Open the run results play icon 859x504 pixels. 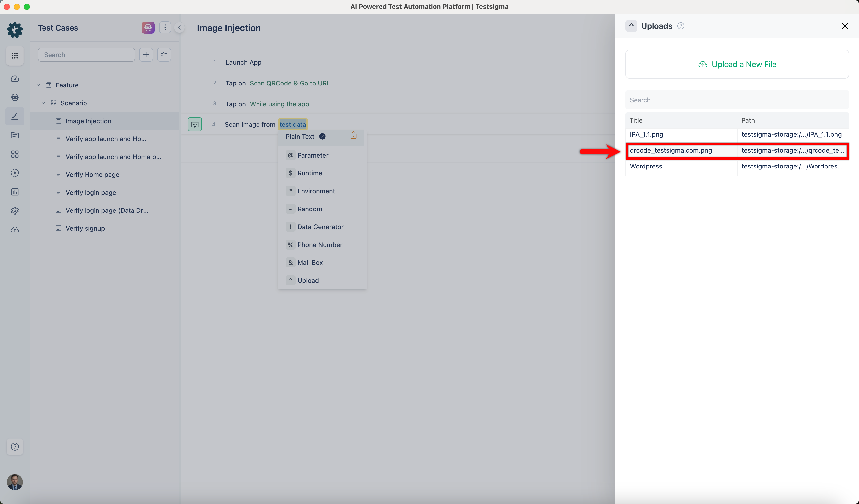pos(15,173)
